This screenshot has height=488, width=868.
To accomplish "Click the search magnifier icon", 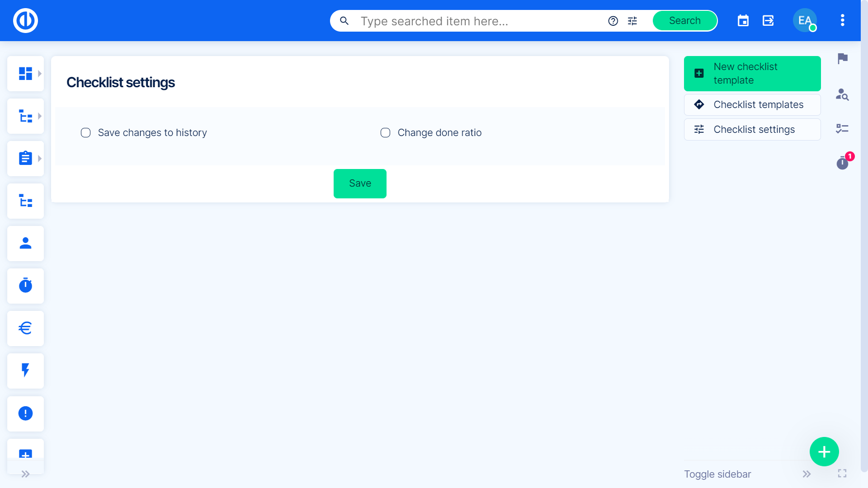I will pos(344,21).
